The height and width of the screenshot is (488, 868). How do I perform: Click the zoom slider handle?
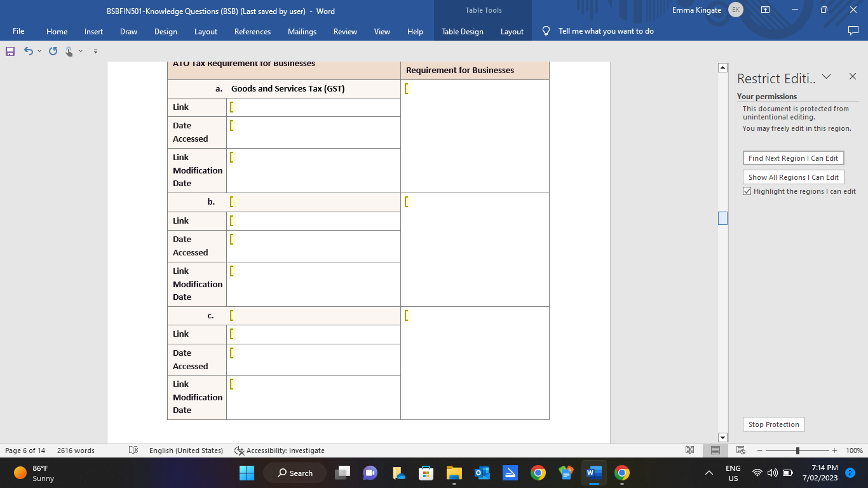click(x=797, y=451)
